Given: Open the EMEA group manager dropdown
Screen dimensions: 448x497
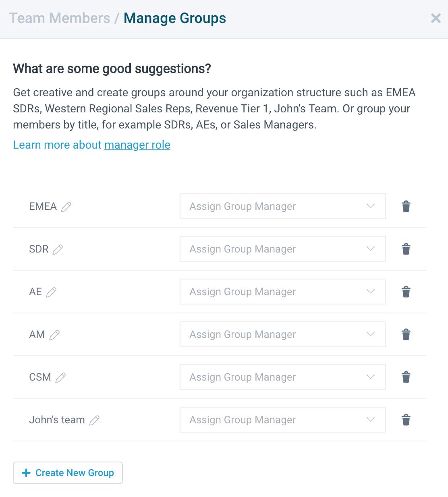Looking at the screenshot, I should [282, 206].
